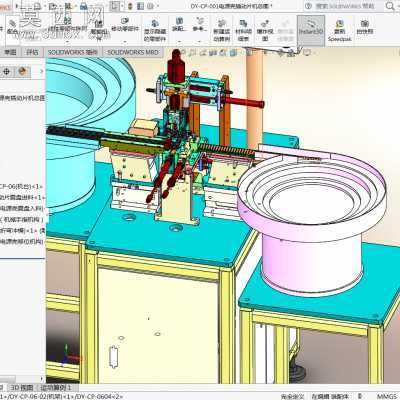Insert a Bill of Materials

click(243, 30)
